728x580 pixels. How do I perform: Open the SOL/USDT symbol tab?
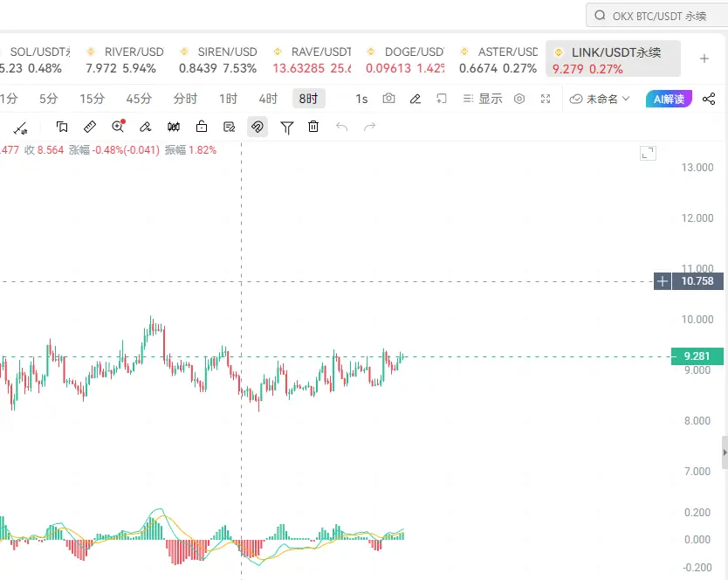pyautogui.click(x=35, y=59)
